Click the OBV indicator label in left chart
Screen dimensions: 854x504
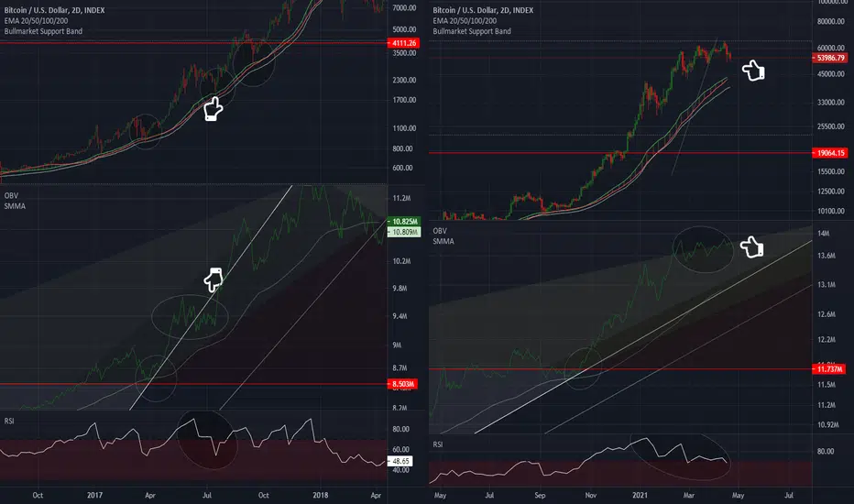(x=11, y=195)
